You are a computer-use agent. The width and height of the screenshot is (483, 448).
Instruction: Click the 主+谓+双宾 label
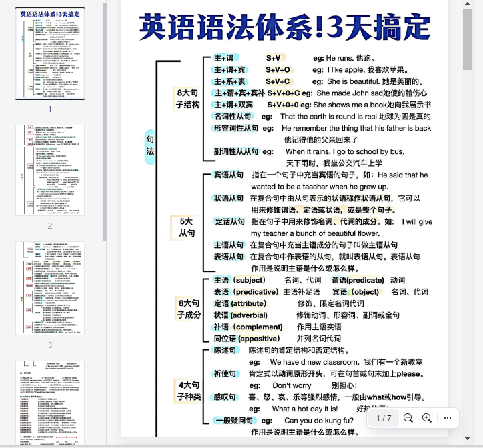[233, 105]
